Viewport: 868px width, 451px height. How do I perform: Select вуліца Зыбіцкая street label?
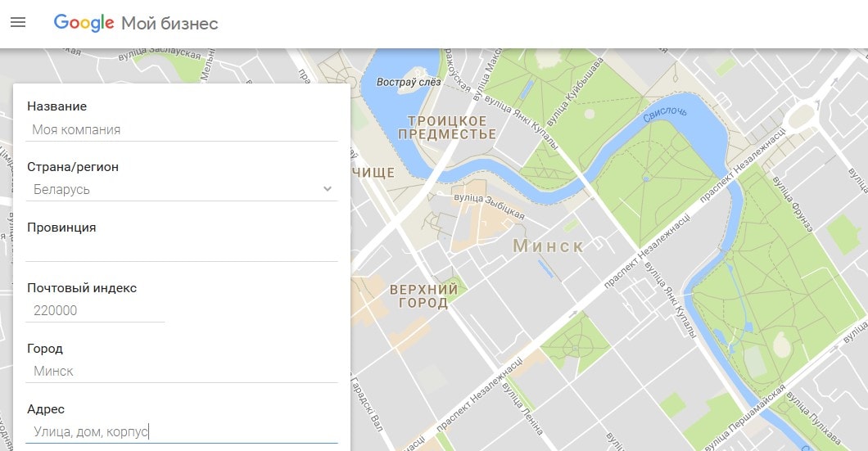[489, 205]
